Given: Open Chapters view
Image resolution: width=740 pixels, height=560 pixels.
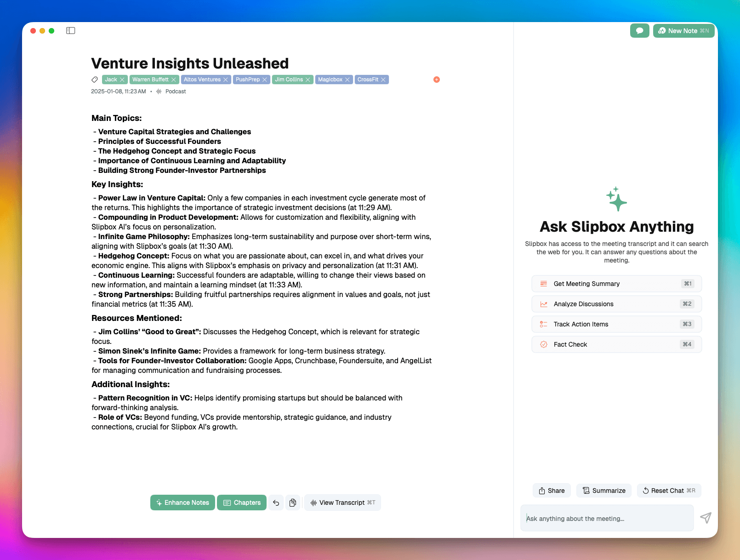Looking at the screenshot, I should click(242, 503).
